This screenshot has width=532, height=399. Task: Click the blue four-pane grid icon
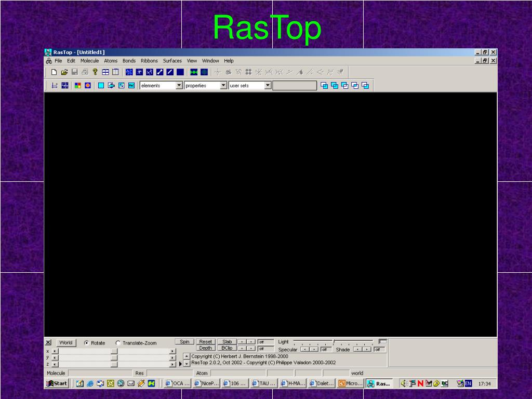tap(65, 86)
